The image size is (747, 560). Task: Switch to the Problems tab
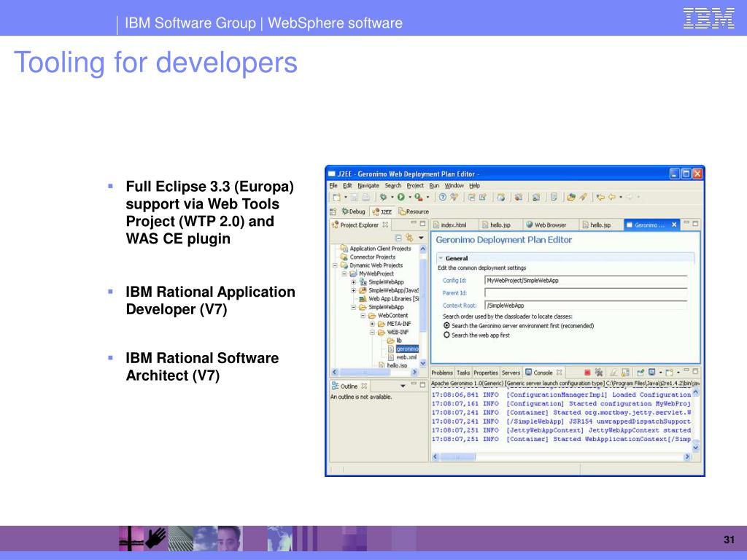pos(441,373)
